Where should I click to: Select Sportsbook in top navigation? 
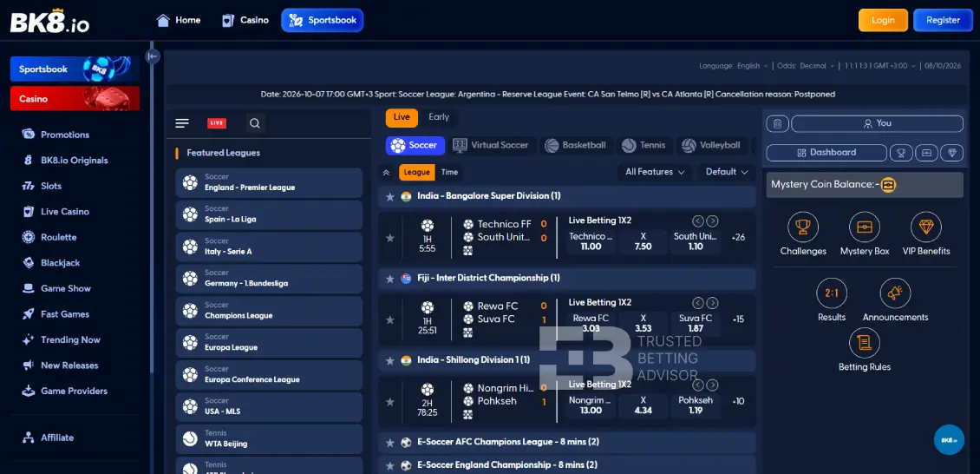tap(323, 20)
